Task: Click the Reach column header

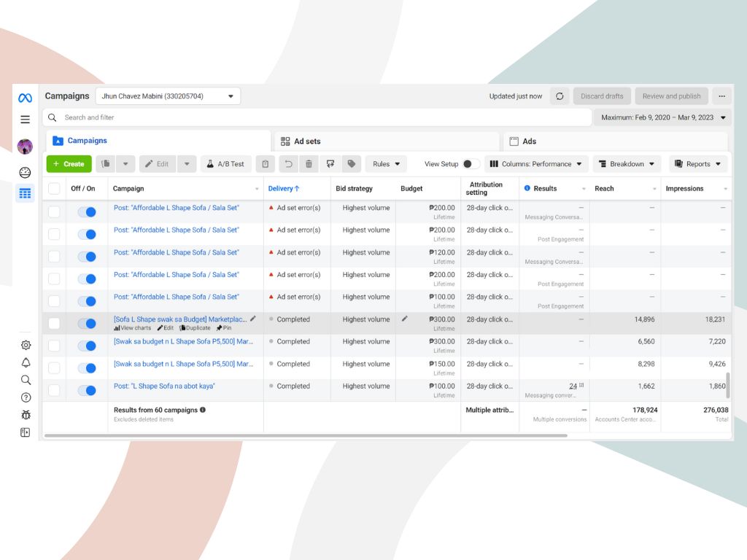Action: tap(604, 189)
